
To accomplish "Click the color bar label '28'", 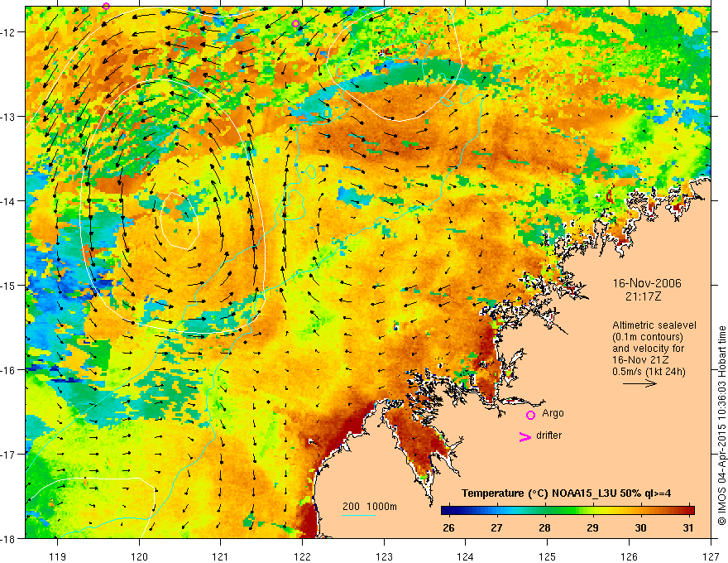I will click(x=544, y=527).
